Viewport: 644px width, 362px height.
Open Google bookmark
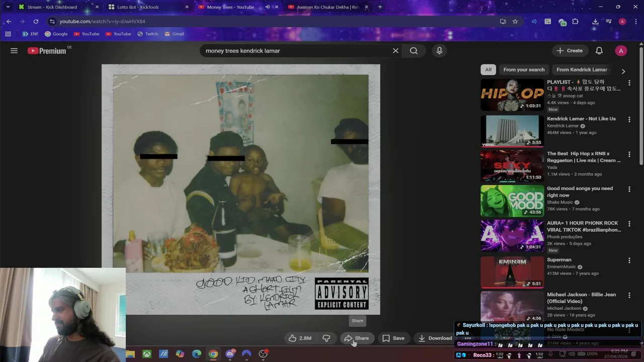pyautogui.click(x=56, y=34)
